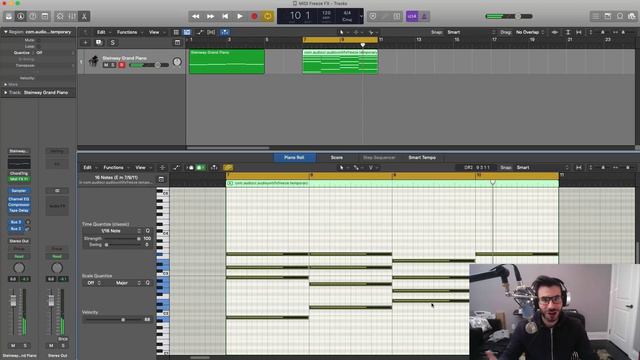Open the Toolbar display icon
This screenshot has height=360, width=640.
click(x=45, y=16)
